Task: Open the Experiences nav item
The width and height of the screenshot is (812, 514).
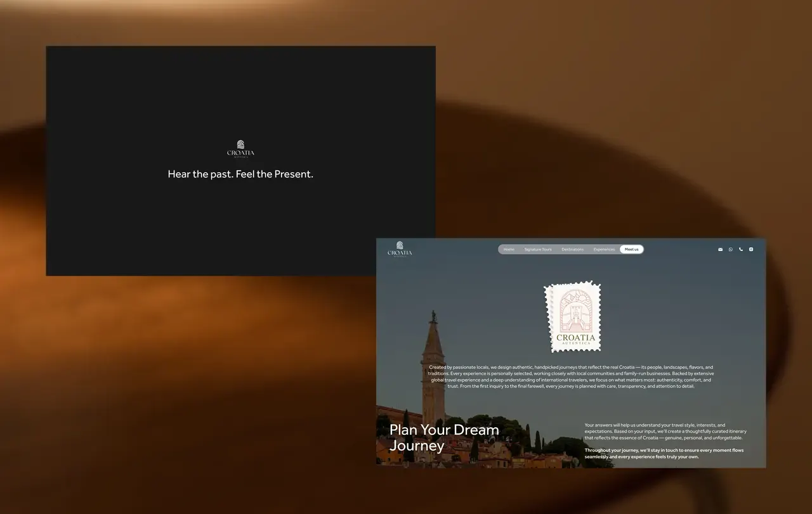Action: pos(604,250)
